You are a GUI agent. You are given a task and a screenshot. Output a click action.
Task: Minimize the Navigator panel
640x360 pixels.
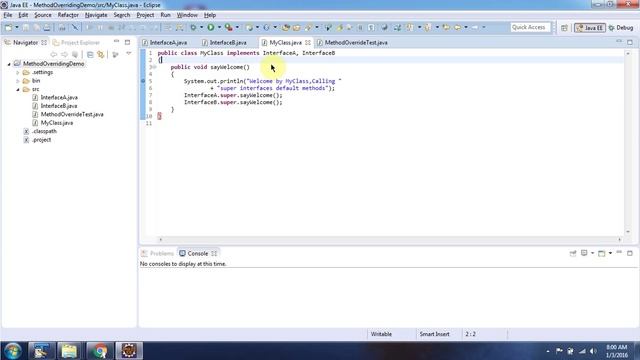(116, 42)
